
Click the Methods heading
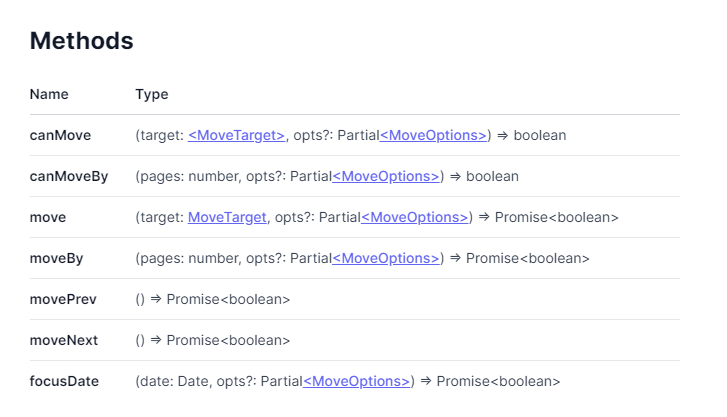[x=82, y=41]
